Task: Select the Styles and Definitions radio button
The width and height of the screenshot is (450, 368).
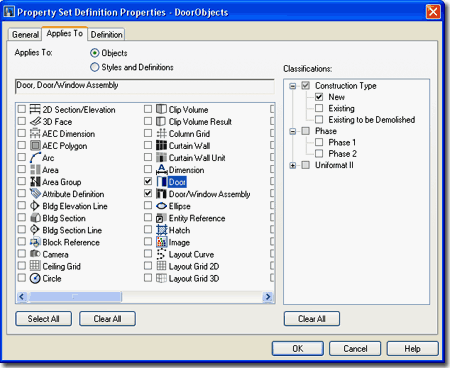Action: point(95,67)
